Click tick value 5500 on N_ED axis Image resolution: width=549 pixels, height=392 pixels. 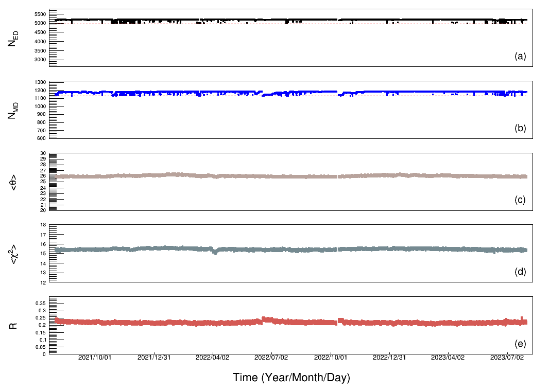coord(40,14)
